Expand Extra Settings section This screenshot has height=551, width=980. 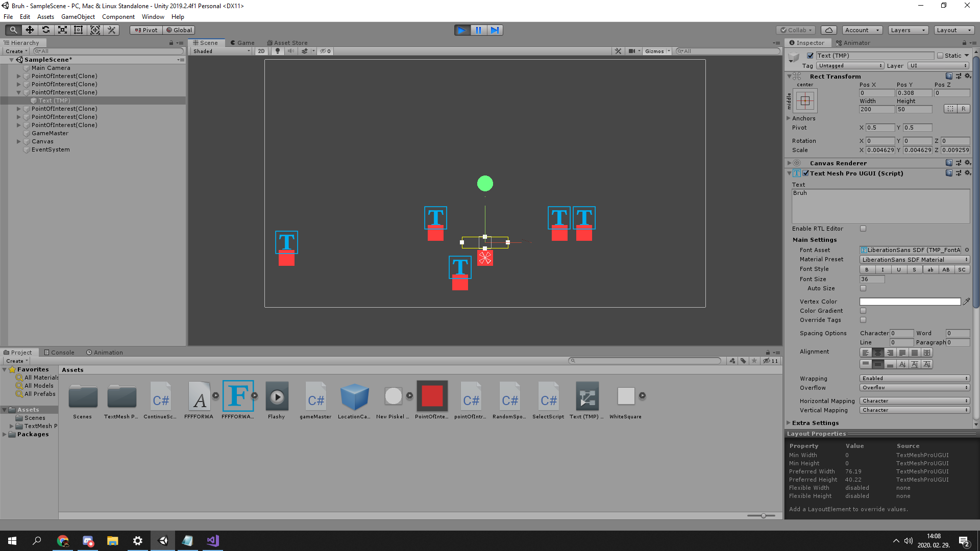pyautogui.click(x=815, y=423)
